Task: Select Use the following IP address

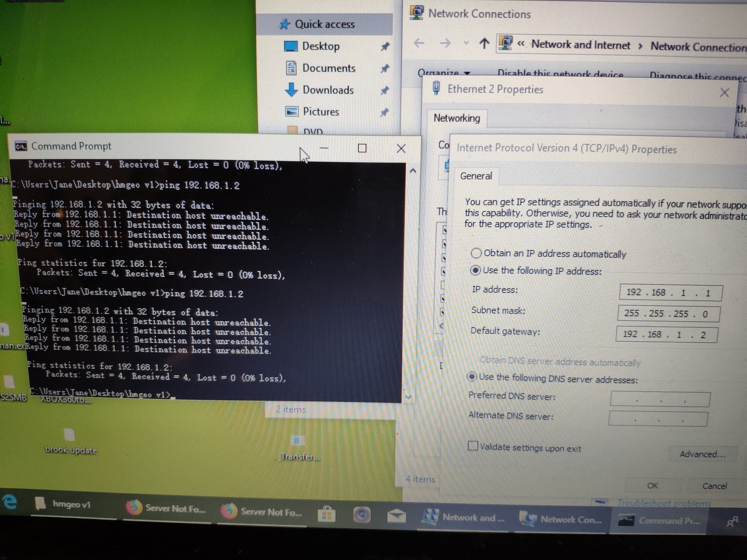Action: click(x=475, y=270)
